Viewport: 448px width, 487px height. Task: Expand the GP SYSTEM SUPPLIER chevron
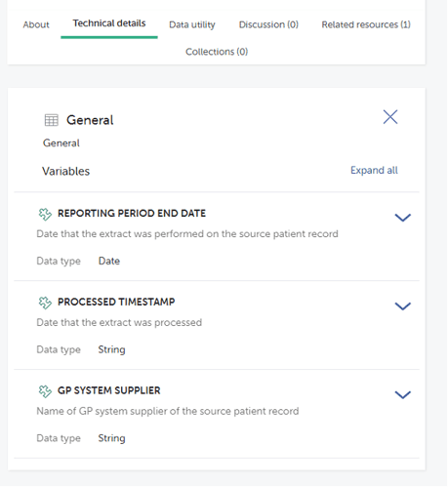click(403, 394)
